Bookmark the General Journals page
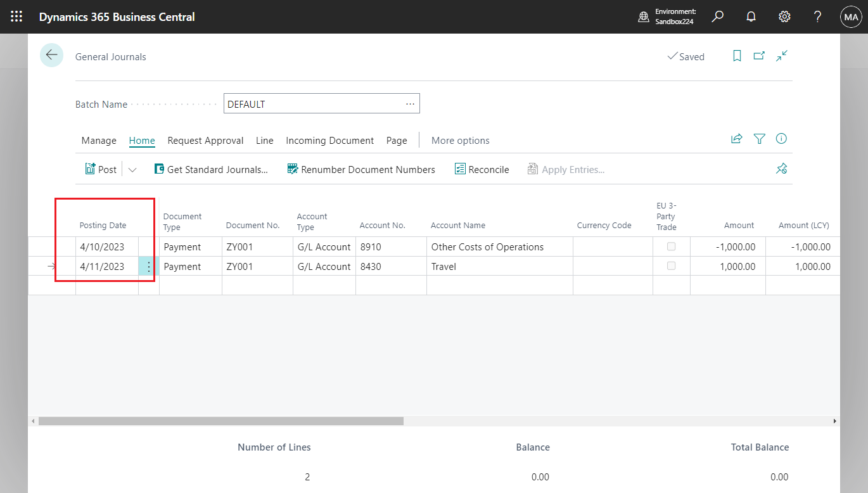 (x=736, y=56)
